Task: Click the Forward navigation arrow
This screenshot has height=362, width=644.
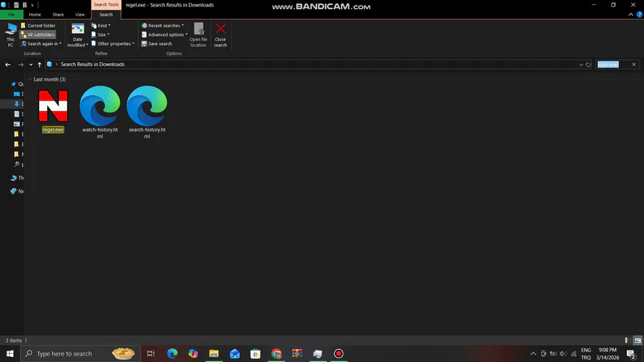Action: click(x=21, y=64)
